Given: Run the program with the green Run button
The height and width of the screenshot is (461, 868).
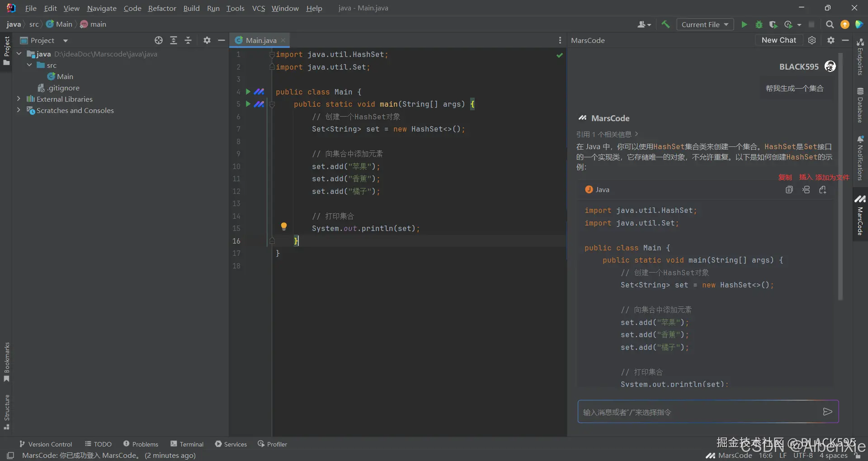Looking at the screenshot, I should 744,24.
